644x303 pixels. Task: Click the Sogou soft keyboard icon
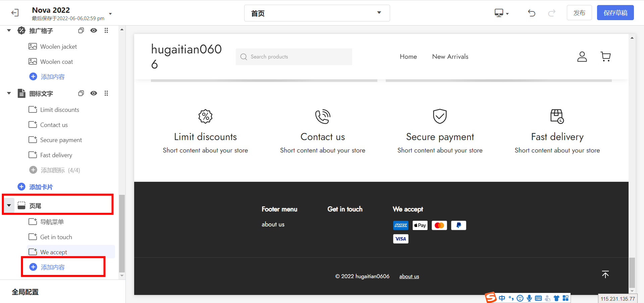click(538, 298)
